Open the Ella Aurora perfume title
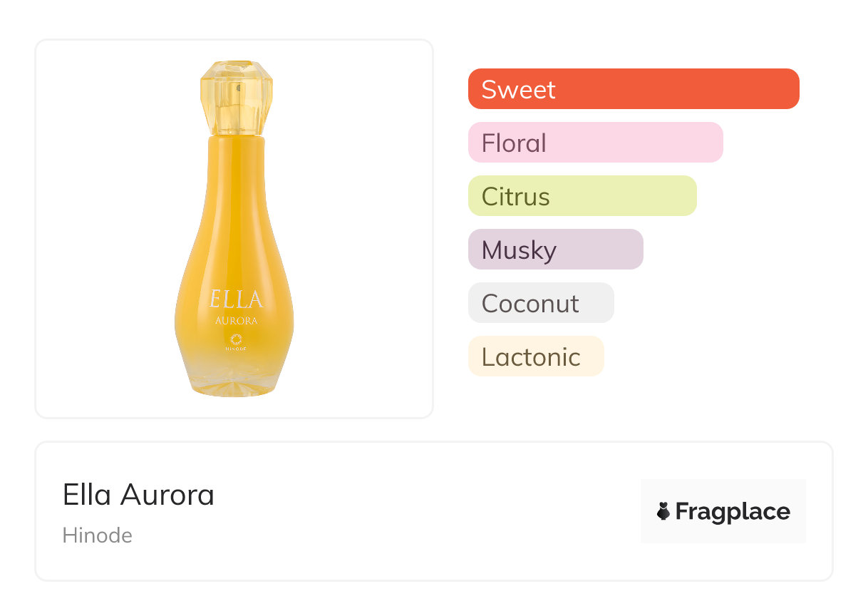The width and height of the screenshot is (868, 616). 138,495
